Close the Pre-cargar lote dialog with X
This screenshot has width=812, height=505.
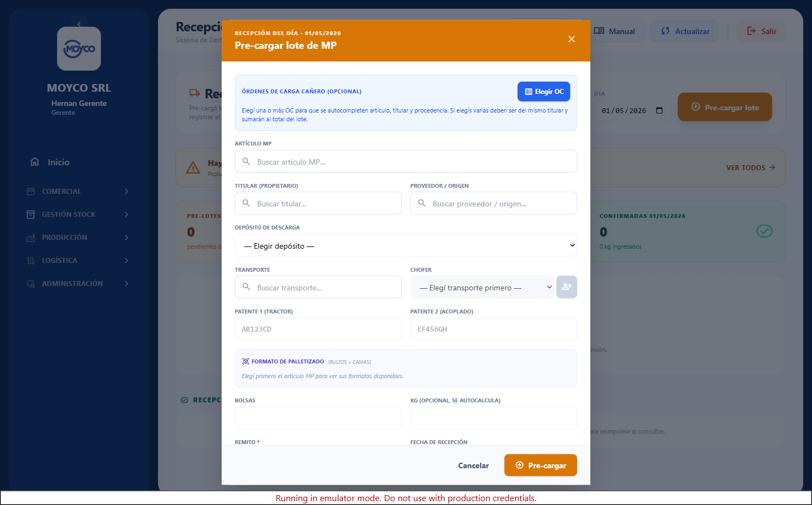coord(572,39)
